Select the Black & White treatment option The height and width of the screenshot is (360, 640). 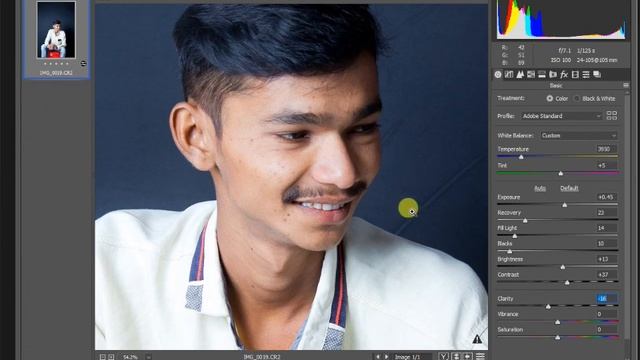click(577, 98)
